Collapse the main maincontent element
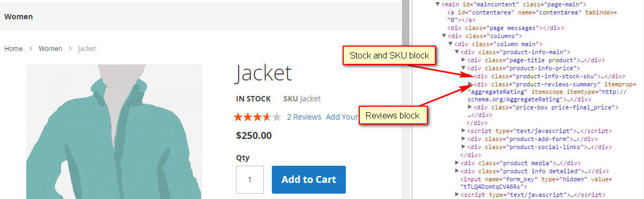The image size is (644, 199). (438, 4)
